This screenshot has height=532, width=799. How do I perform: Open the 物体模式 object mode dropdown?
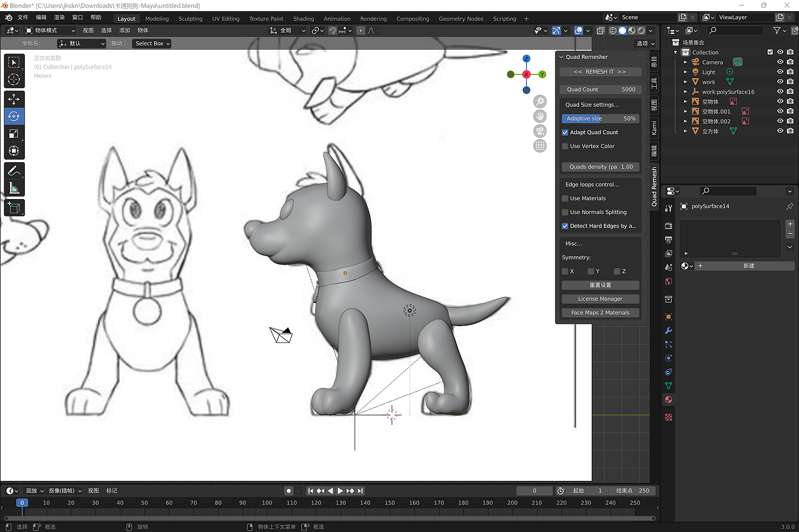(x=51, y=31)
